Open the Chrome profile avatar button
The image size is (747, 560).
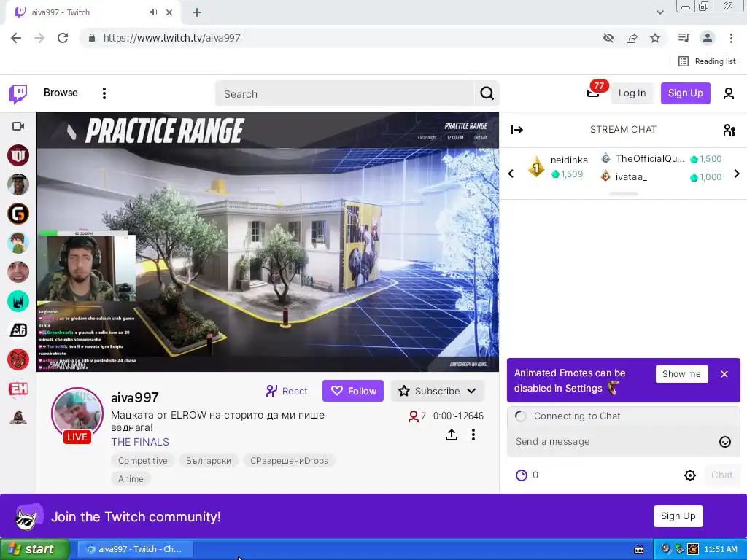(708, 38)
